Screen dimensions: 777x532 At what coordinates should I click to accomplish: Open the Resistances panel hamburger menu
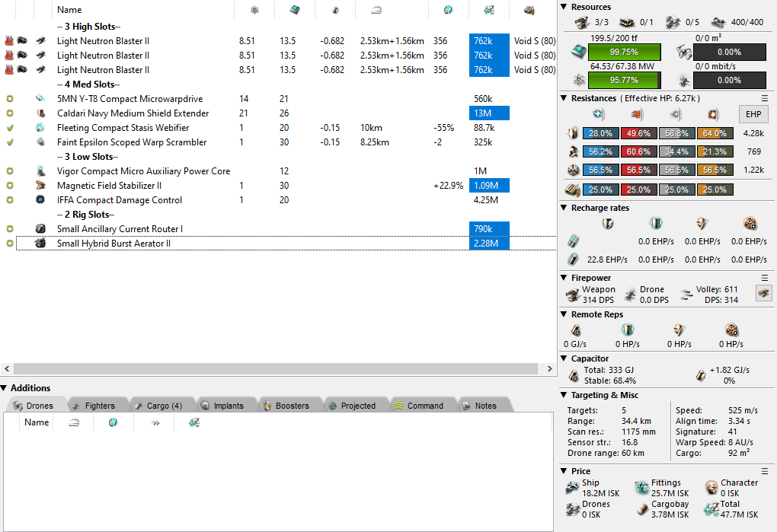point(765,99)
